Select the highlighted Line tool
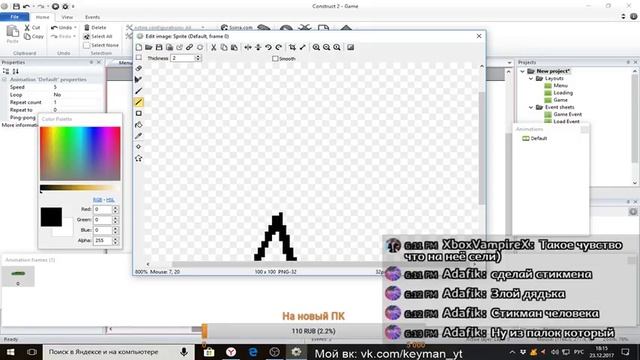This screenshot has width=640, height=360. (x=139, y=102)
